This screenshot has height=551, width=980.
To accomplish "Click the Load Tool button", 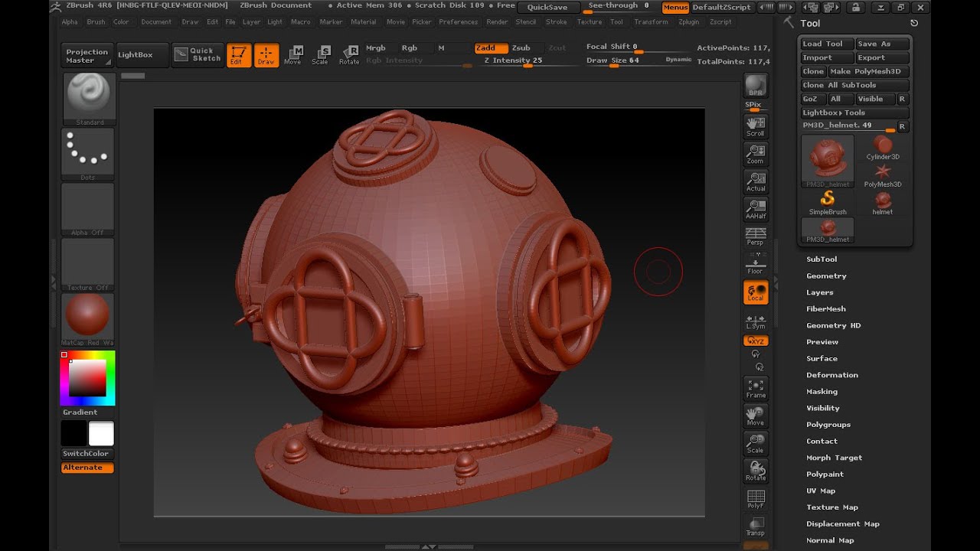I will (827, 44).
